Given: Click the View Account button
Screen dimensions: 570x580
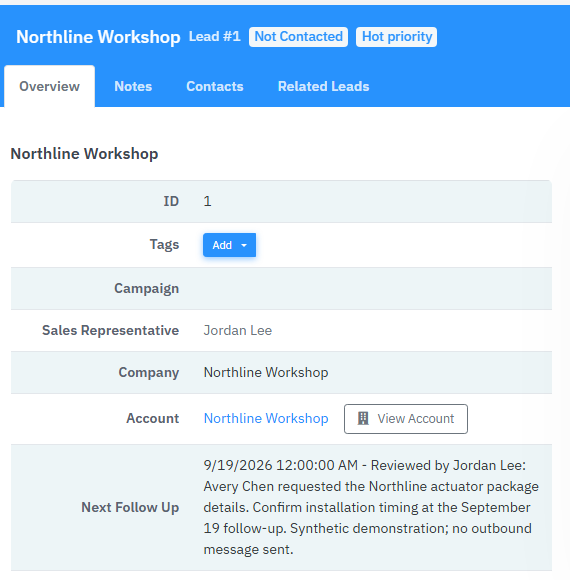Looking at the screenshot, I should tap(406, 419).
